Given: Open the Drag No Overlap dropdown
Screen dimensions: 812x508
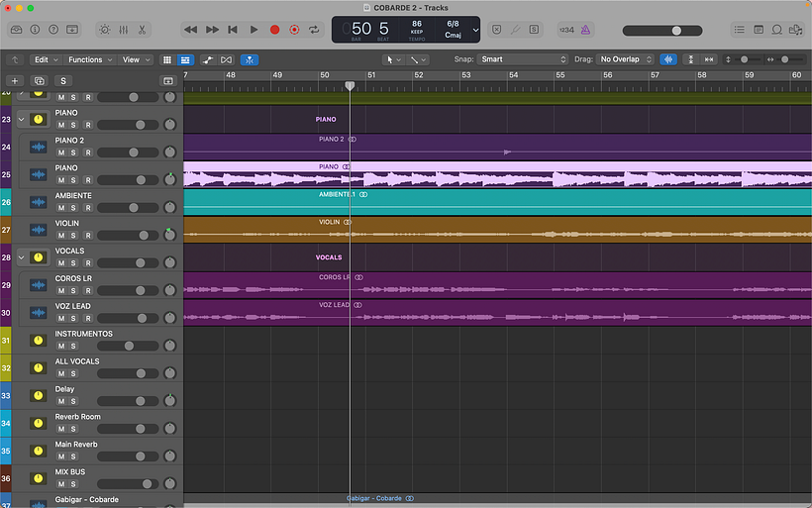Looking at the screenshot, I should point(625,59).
